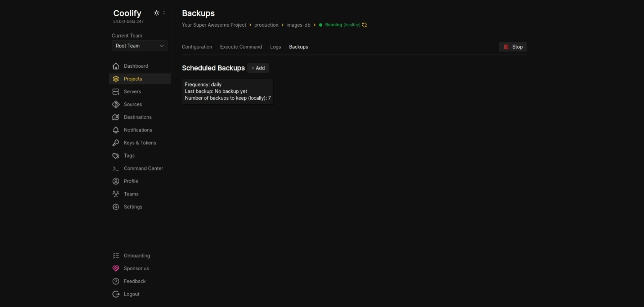Open Servers via its sidebar icon
The width and height of the screenshot is (644, 307).
116,92
